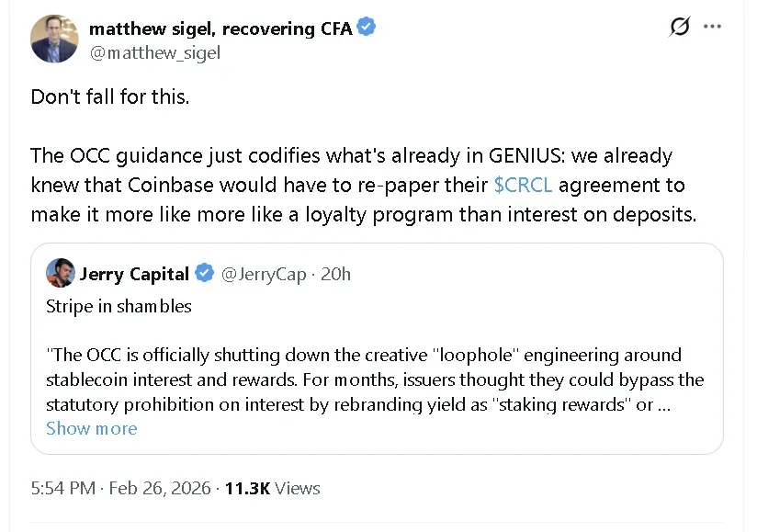Image resolution: width=757 pixels, height=532 pixels.
Task: Open the @JerryCap handle
Action: point(261,274)
